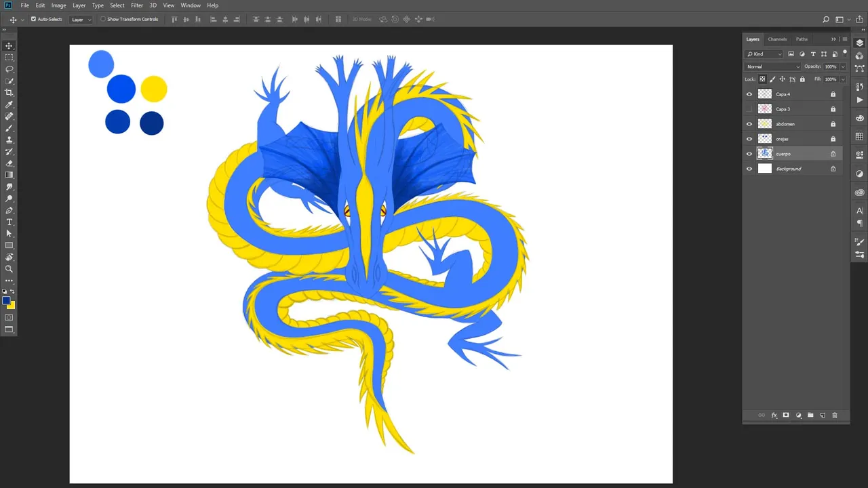The width and height of the screenshot is (868, 488).
Task: Toggle the Auto-Select checkbox
Action: tap(33, 19)
